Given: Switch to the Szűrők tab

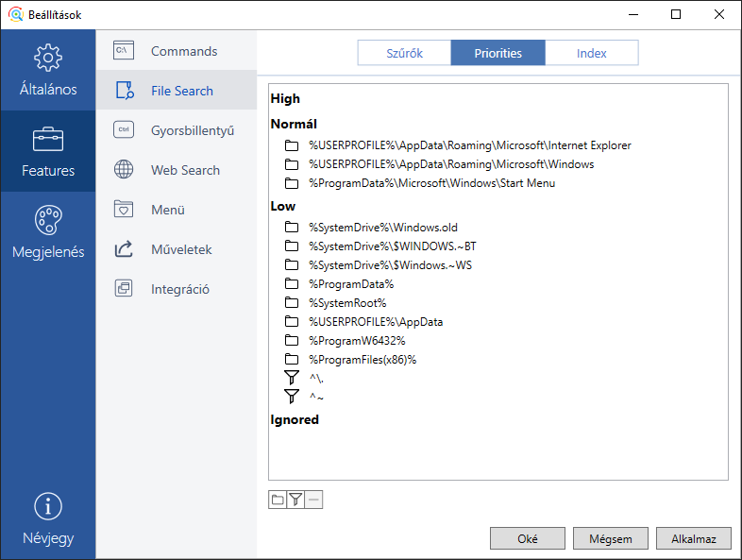Looking at the screenshot, I should pyautogui.click(x=404, y=53).
